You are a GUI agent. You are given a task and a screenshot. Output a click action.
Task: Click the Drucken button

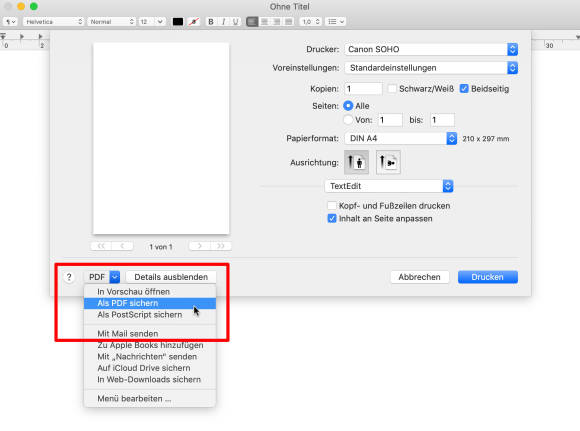(x=488, y=277)
